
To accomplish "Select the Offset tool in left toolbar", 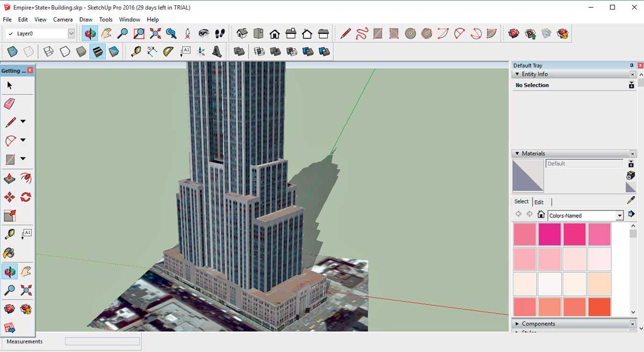I will point(26,179).
